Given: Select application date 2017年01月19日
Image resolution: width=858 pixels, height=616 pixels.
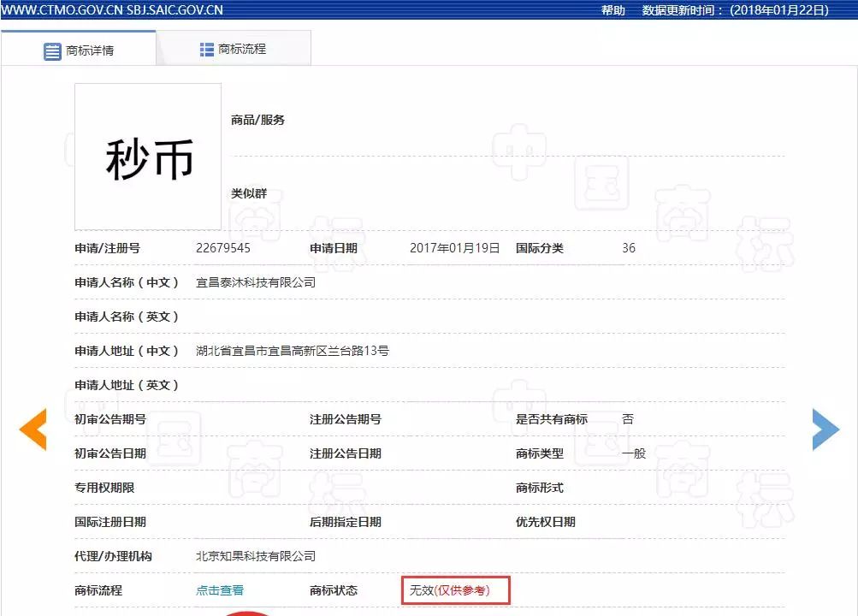Looking at the screenshot, I should pyautogui.click(x=455, y=248).
